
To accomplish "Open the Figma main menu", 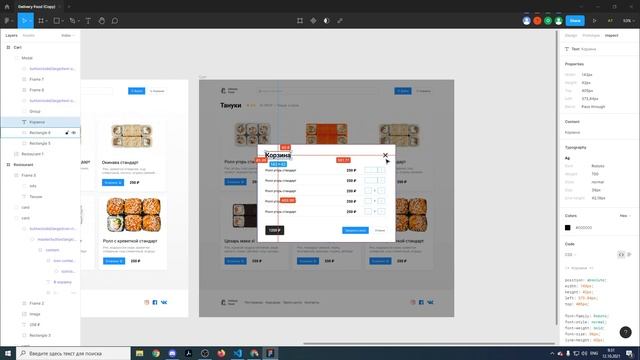I will click(7, 20).
